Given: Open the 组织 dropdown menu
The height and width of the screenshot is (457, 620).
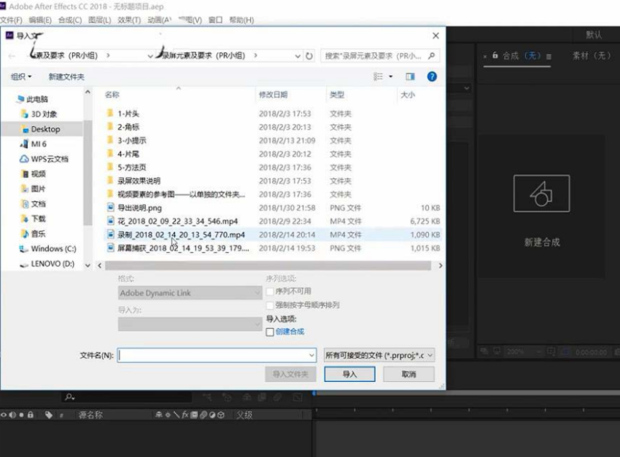Looking at the screenshot, I should coord(21,77).
